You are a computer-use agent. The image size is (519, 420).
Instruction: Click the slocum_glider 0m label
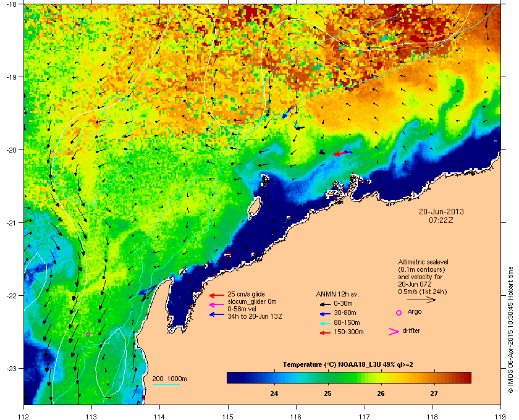pos(252,302)
